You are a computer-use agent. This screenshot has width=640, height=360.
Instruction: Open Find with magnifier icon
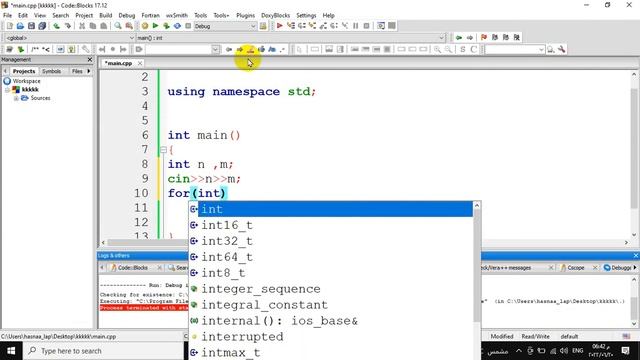(118, 26)
